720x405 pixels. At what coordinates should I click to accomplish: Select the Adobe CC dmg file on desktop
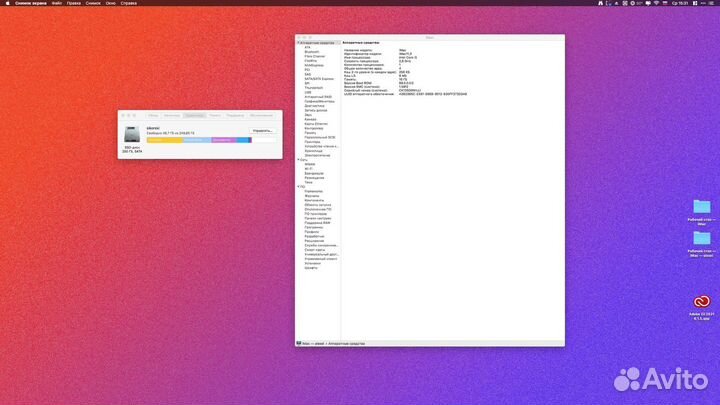(702, 302)
